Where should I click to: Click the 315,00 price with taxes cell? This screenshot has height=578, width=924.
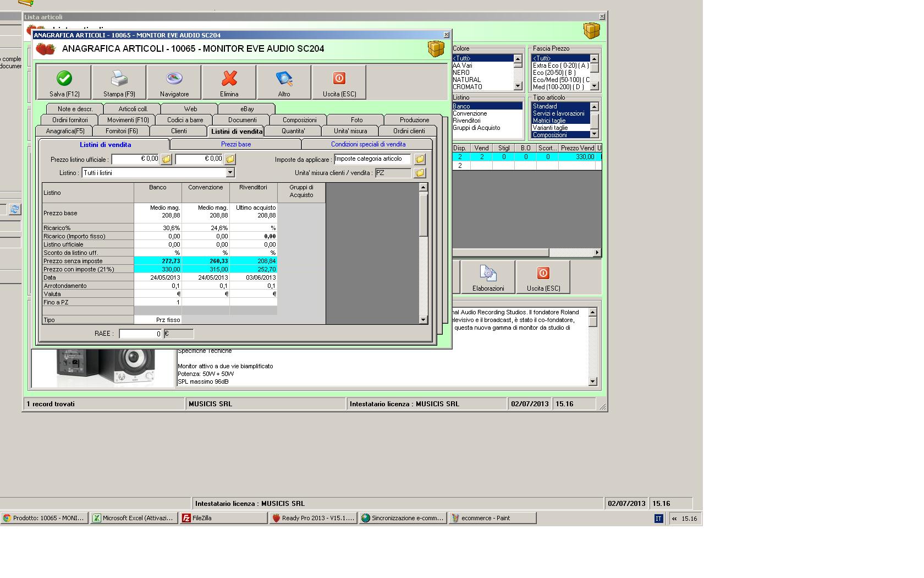coord(206,269)
